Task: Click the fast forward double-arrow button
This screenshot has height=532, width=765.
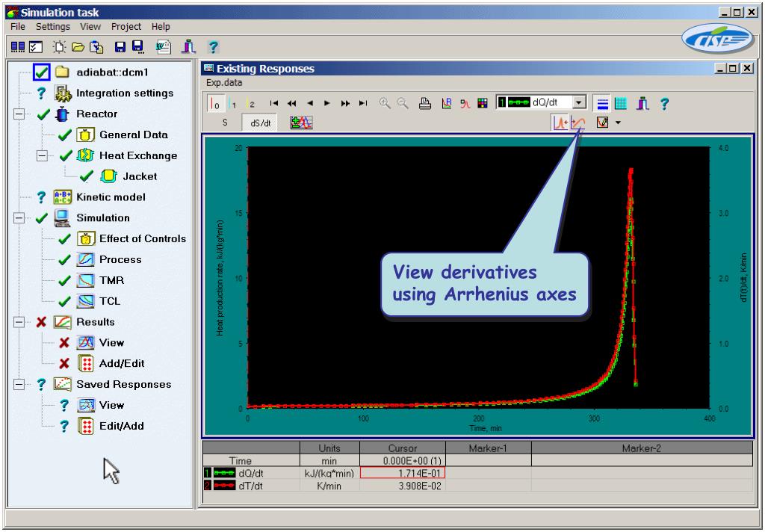Action: [x=345, y=103]
